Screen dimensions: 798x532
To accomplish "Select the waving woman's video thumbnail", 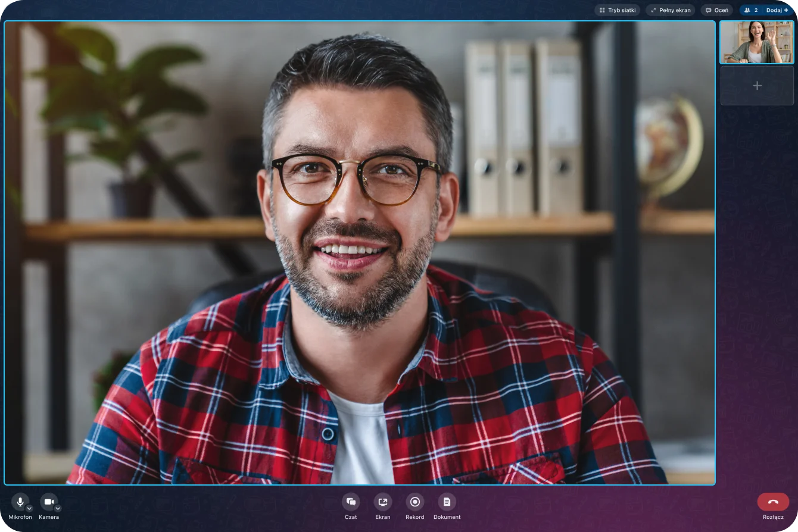I will (x=757, y=42).
